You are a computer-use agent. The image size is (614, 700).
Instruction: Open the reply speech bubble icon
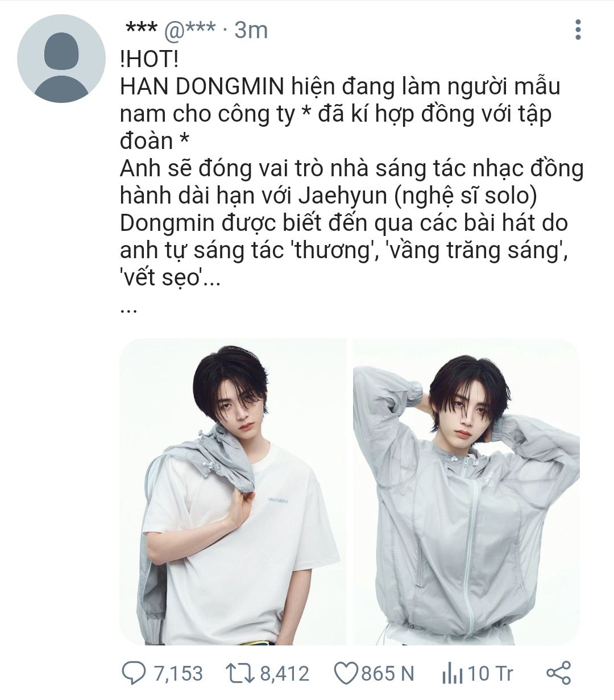point(134,673)
